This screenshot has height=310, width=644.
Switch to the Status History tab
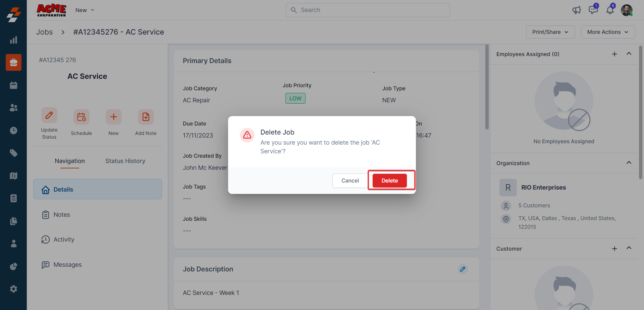coord(125,161)
